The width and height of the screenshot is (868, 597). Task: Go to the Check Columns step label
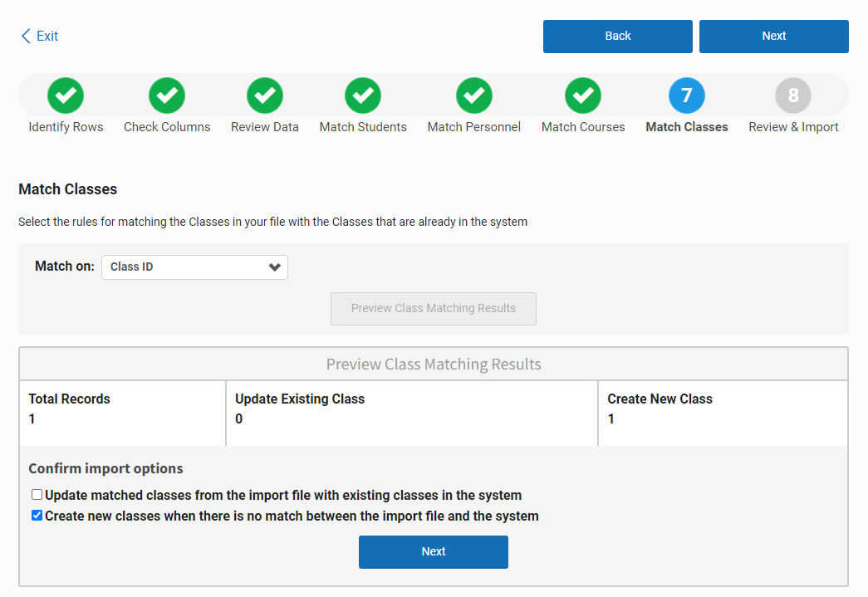coord(167,127)
